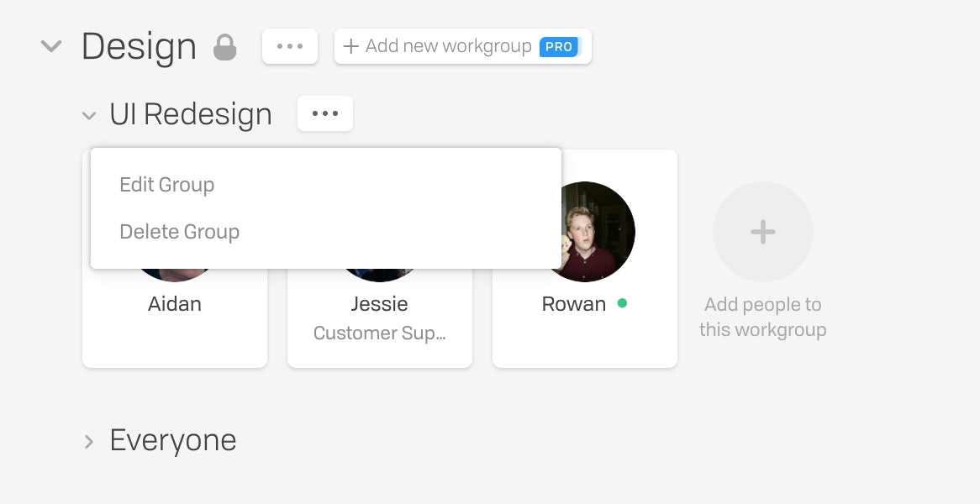This screenshot has height=504, width=980.
Task: Click the PRO badge
Action: point(559,47)
